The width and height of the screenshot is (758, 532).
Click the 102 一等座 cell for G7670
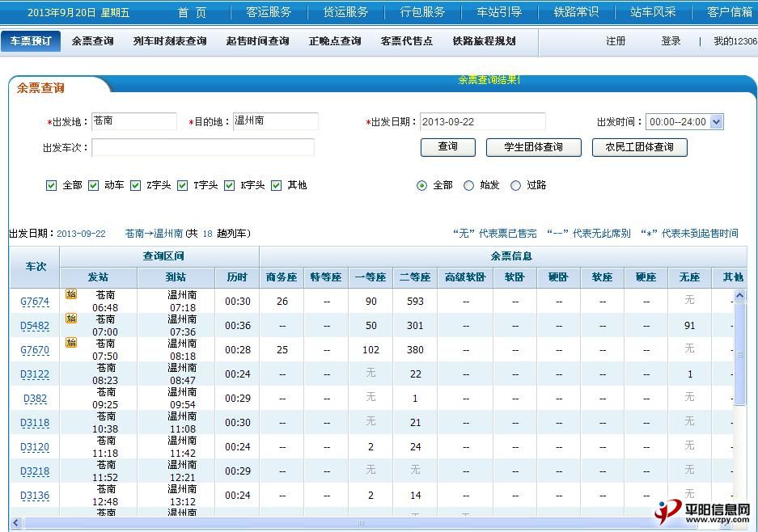[x=371, y=349]
